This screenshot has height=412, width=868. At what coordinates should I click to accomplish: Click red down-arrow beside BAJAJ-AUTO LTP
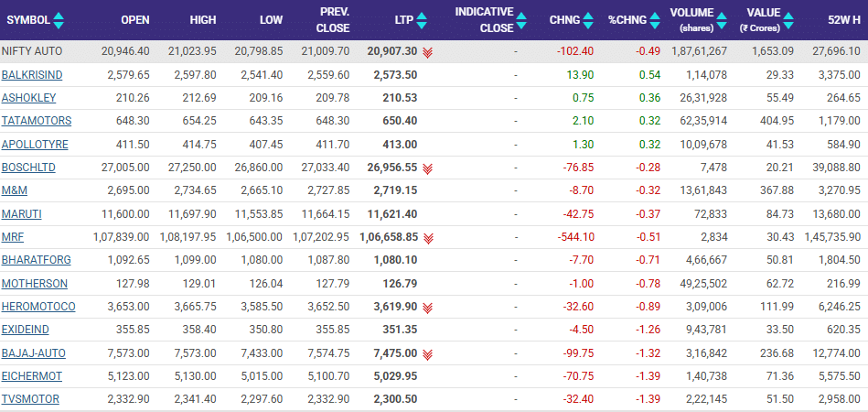click(x=427, y=354)
